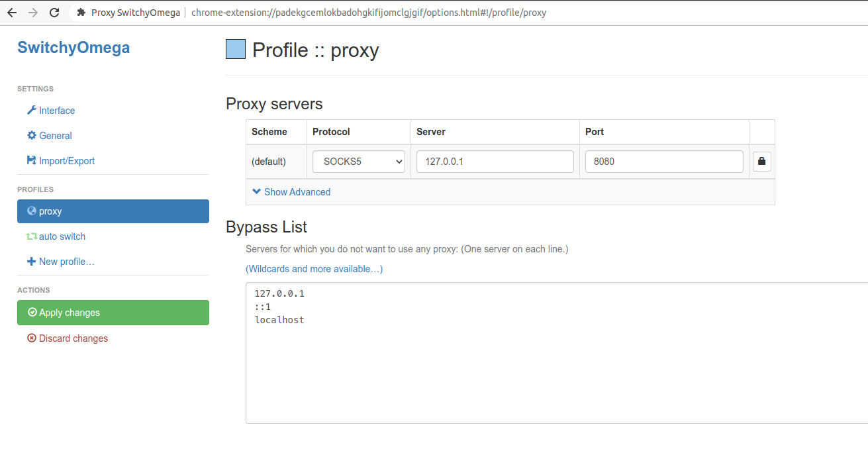Viewport: 868px width, 459px height.
Task: Go forward with browser forward arrow
Action: 33,13
